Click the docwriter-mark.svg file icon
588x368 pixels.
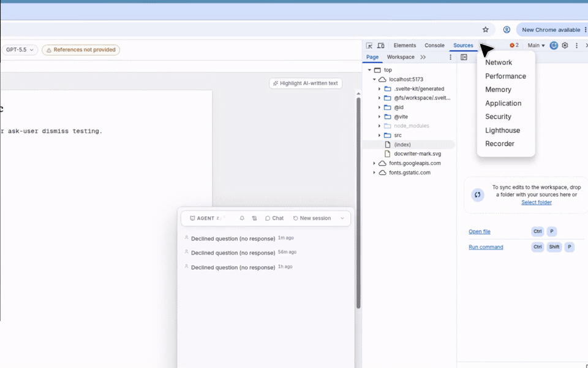pos(388,153)
